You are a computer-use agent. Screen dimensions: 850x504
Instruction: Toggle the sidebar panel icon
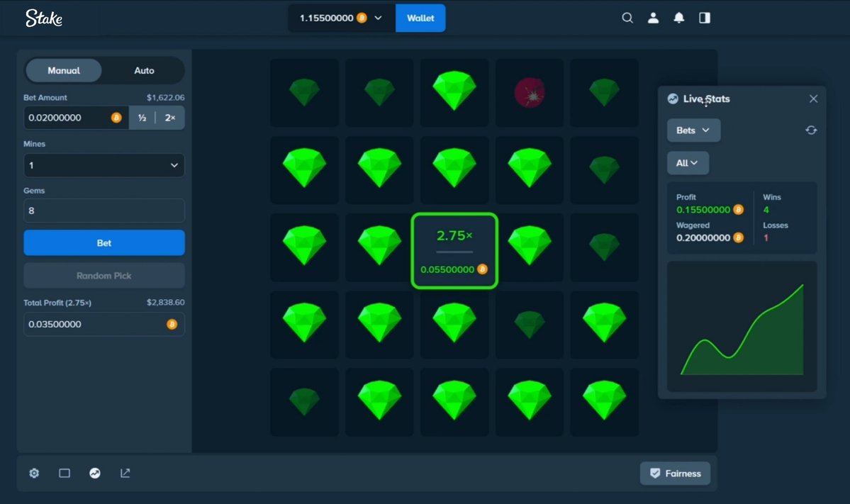705,18
